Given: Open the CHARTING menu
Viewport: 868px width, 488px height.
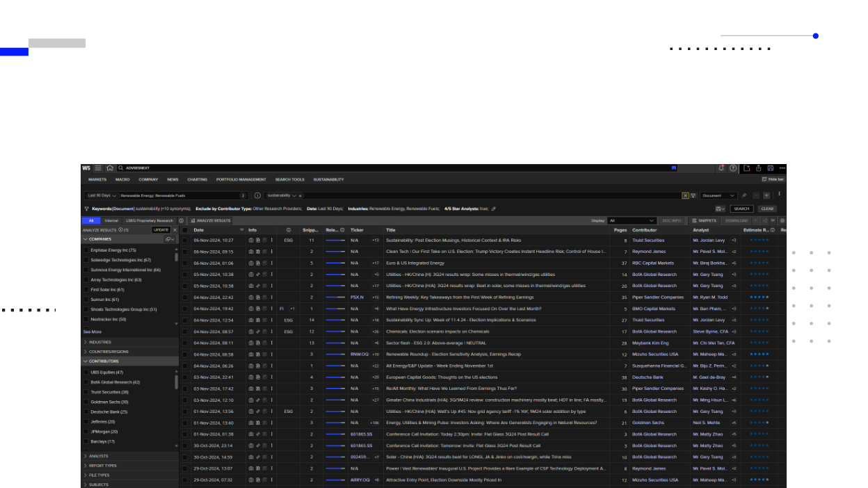Looking at the screenshot, I should tap(197, 179).
